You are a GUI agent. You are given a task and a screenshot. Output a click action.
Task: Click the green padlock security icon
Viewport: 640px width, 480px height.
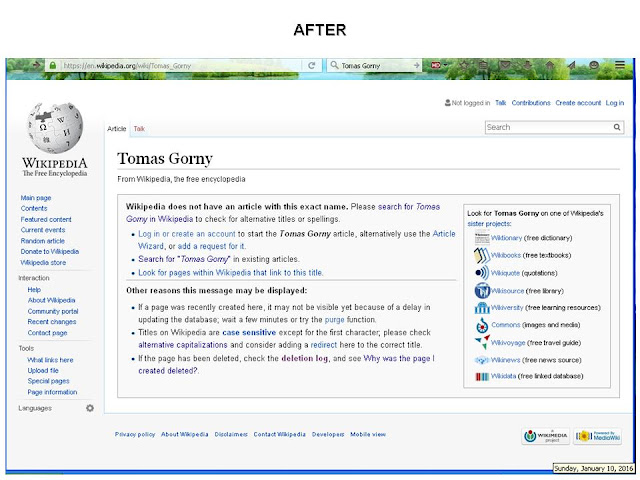click(53, 65)
